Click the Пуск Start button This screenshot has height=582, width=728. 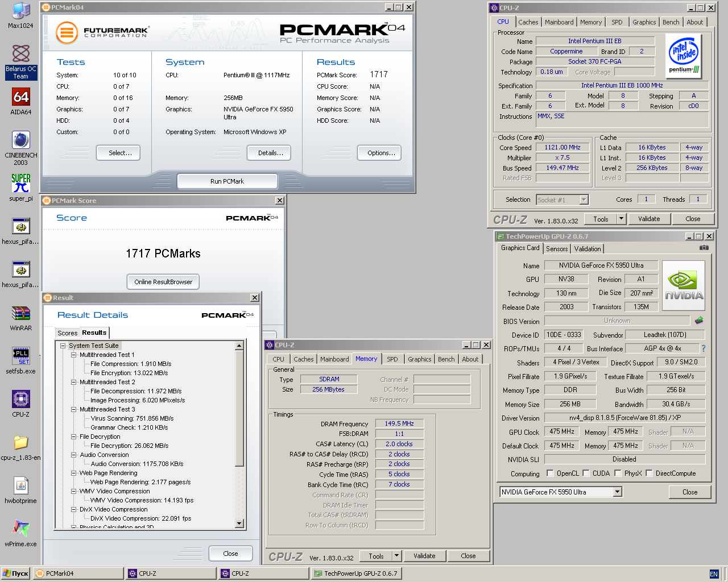(x=15, y=573)
